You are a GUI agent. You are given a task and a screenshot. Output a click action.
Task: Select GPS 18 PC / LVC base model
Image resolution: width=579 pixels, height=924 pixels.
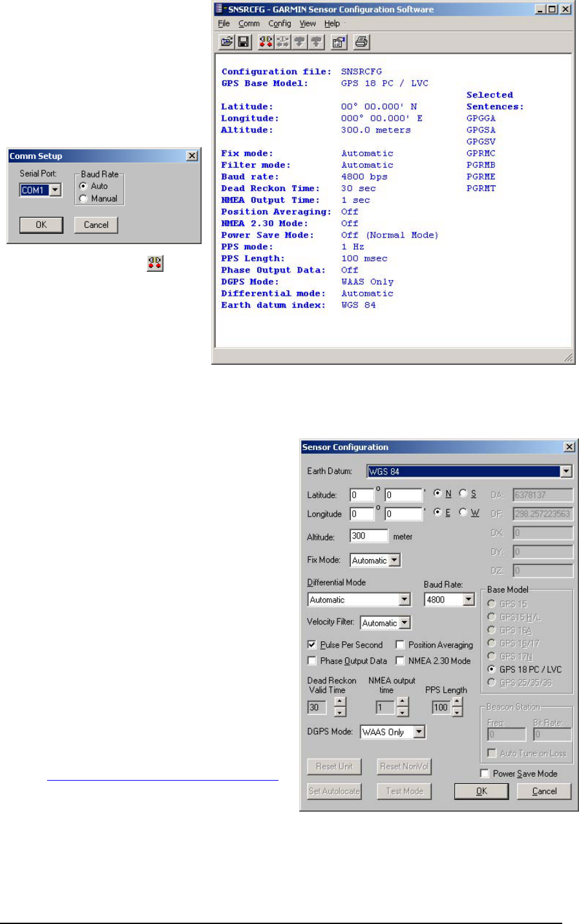492,669
